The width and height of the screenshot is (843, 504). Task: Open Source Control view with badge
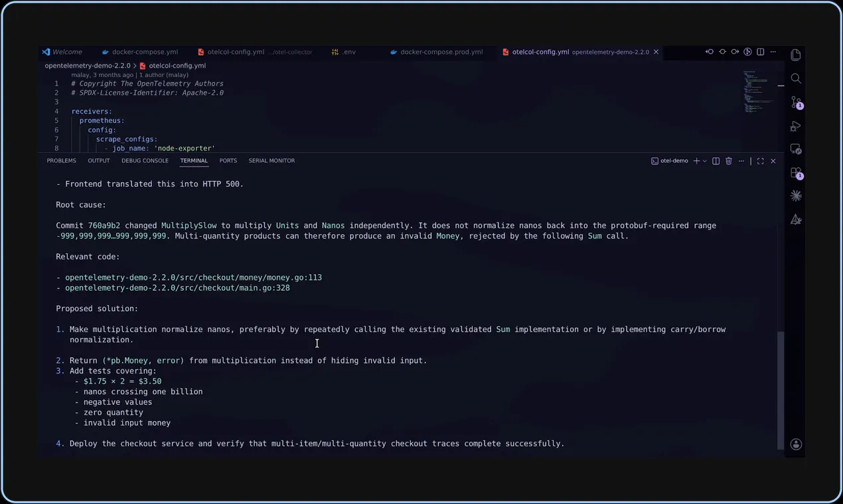797,103
